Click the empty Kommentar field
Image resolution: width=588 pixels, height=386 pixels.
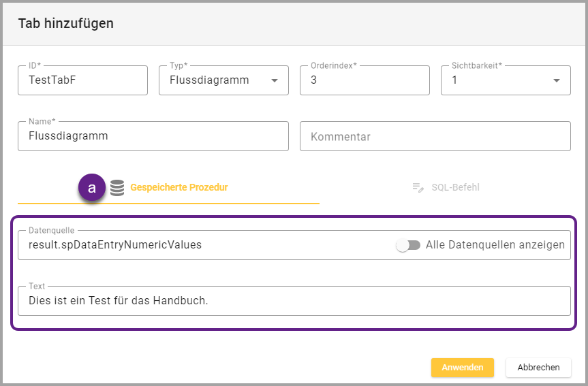435,136
